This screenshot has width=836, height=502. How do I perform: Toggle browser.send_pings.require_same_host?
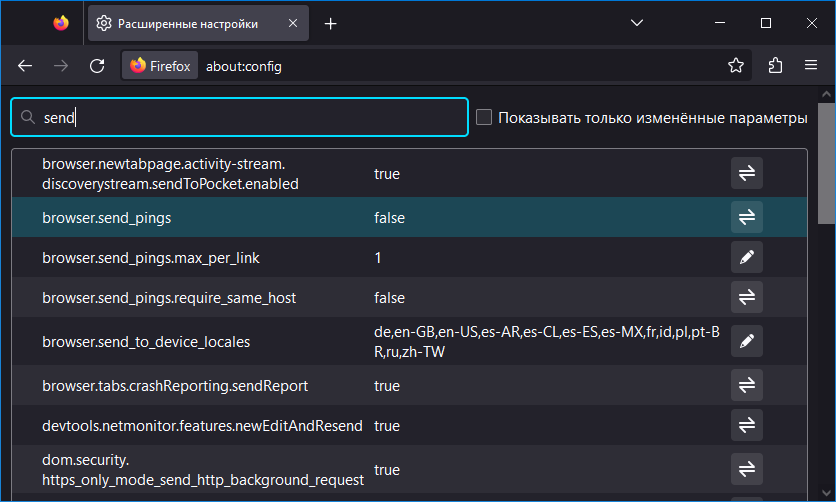[746, 297]
